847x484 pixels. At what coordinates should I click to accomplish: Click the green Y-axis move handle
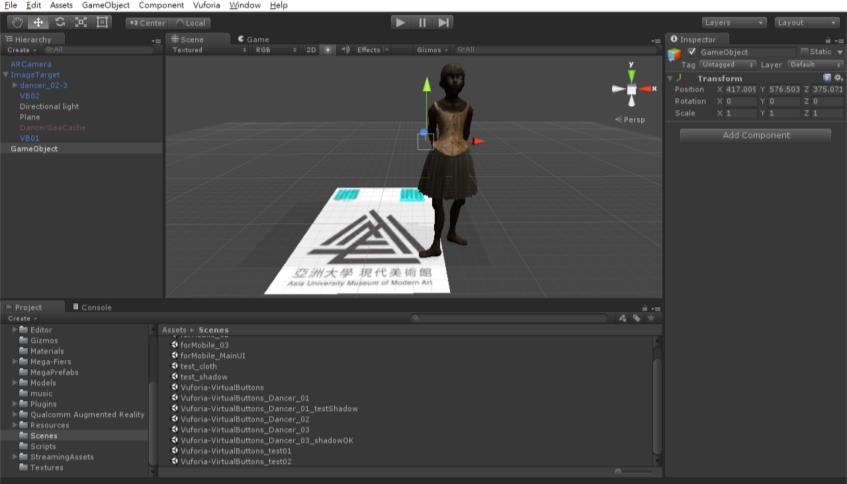[x=427, y=85]
